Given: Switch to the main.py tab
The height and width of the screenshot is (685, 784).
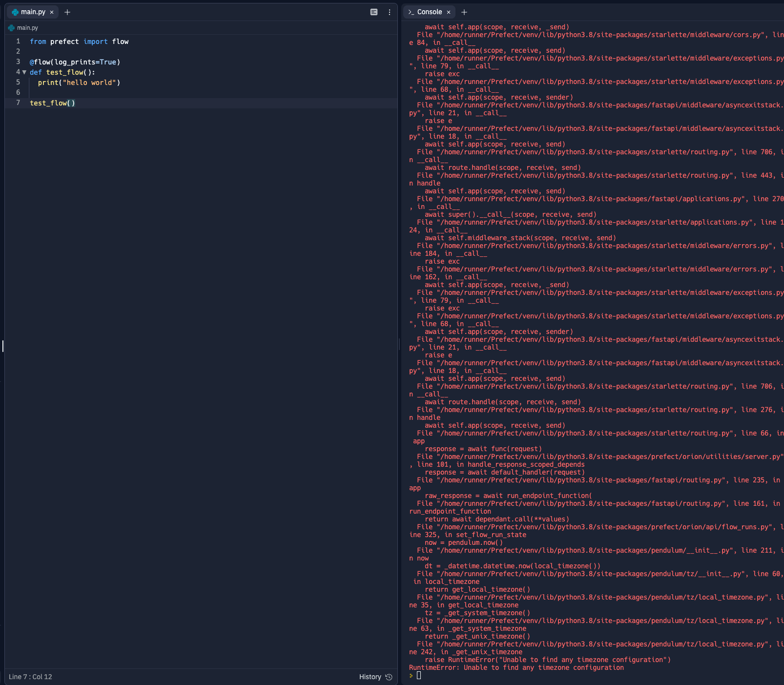Looking at the screenshot, I should click(32, 12).
